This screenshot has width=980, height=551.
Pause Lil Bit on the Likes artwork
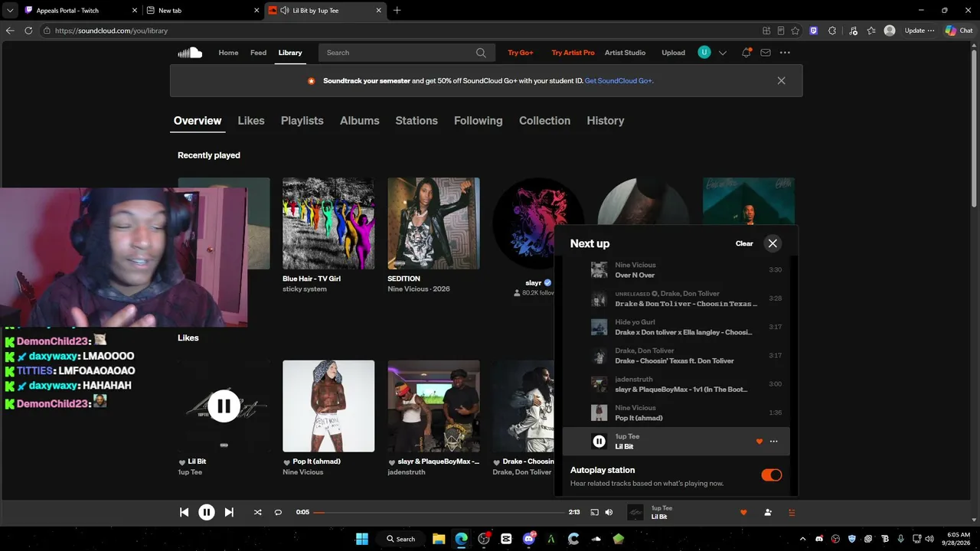click(x=224, y=406)
